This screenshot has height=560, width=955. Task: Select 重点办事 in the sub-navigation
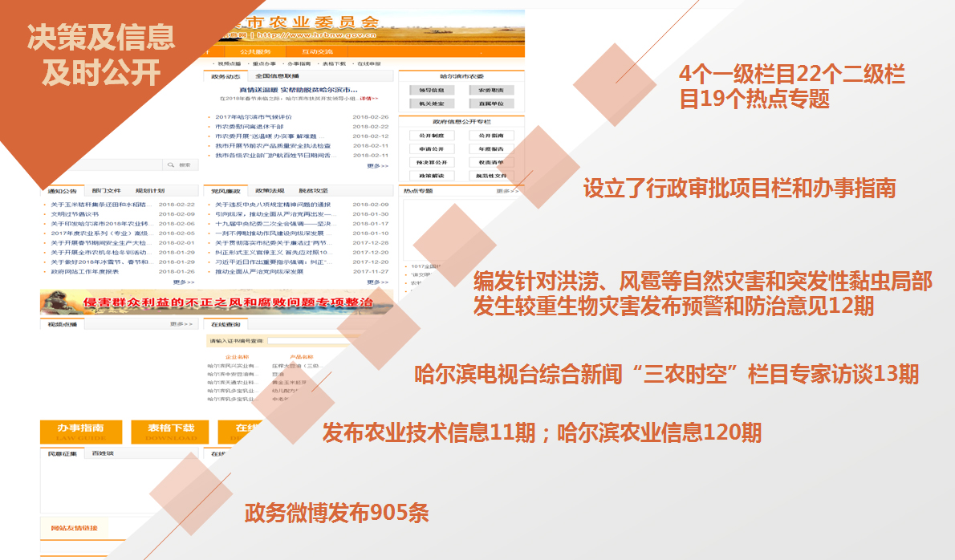(264, 64)
